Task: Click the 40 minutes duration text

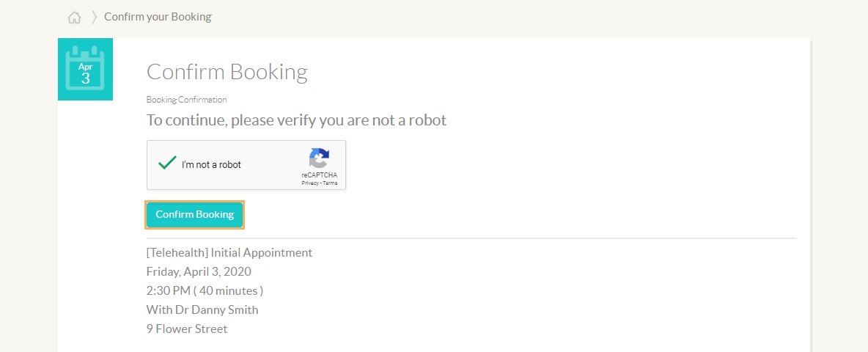Action: tap(228, 290)
